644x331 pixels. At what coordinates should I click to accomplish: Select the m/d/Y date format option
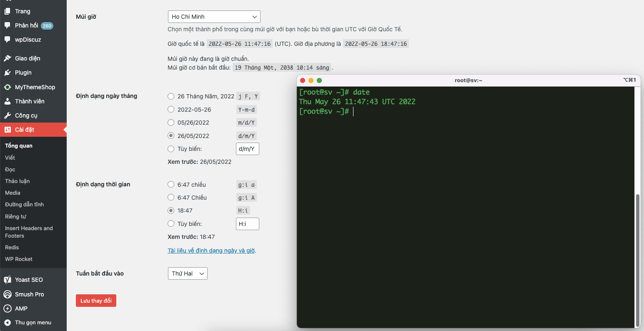coord(171,123)
